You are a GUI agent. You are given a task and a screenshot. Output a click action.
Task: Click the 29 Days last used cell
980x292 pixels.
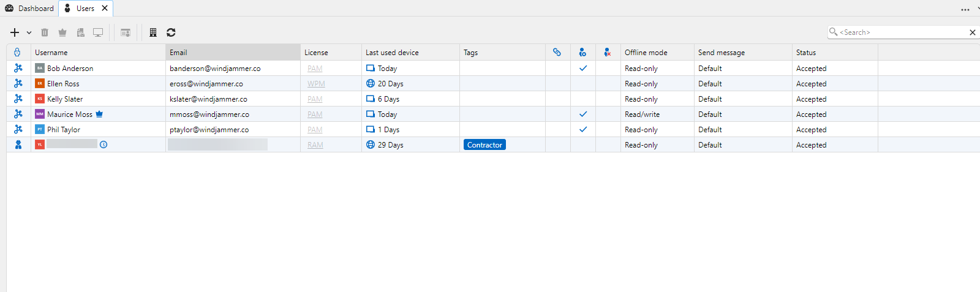pyautogui.click(x=410, y=144)
